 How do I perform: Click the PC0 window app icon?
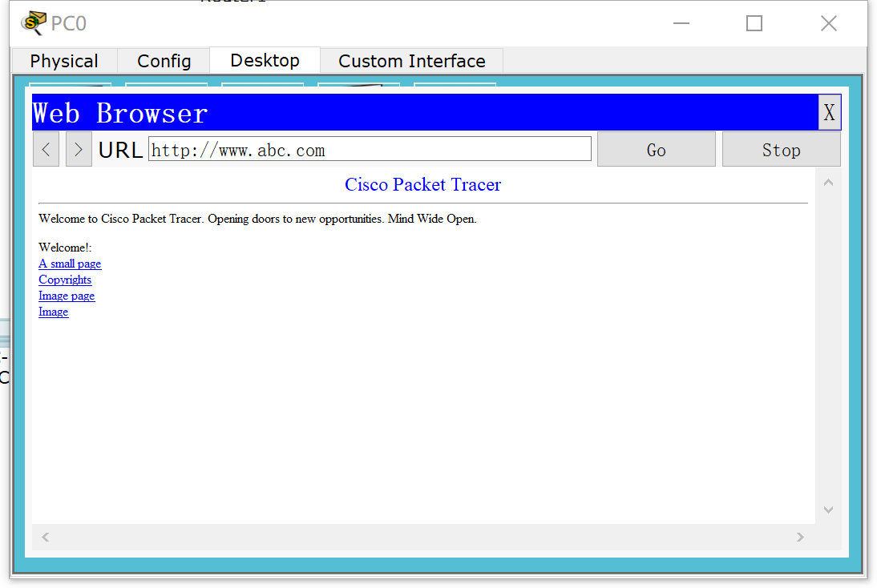[33, 23]
